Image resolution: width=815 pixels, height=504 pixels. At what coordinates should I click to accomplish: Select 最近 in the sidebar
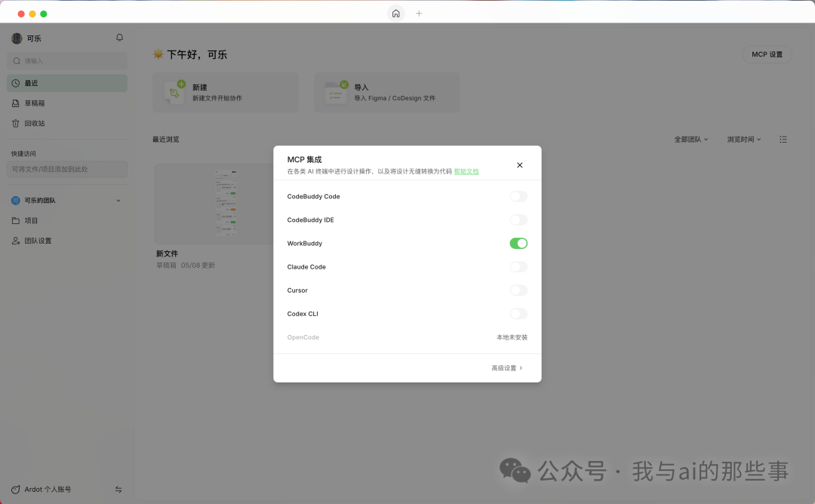pyautogui.click(x=67, y=83)
